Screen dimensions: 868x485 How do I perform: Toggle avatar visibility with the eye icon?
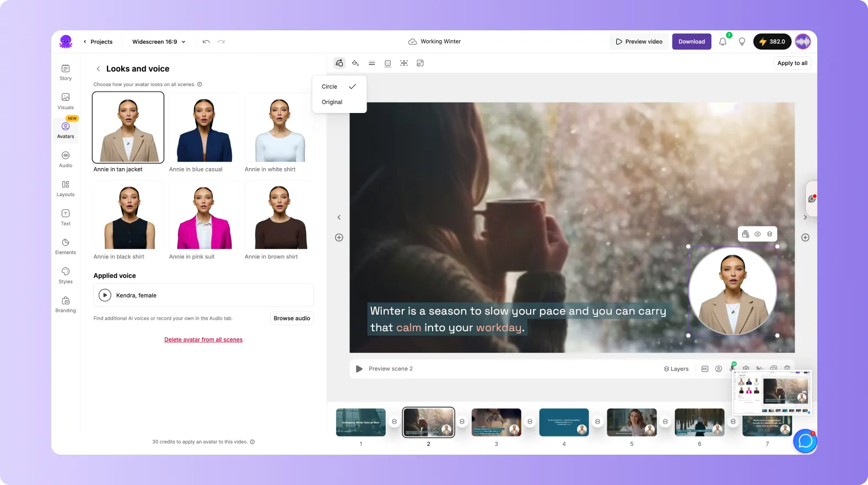click(x=758, y=234)
